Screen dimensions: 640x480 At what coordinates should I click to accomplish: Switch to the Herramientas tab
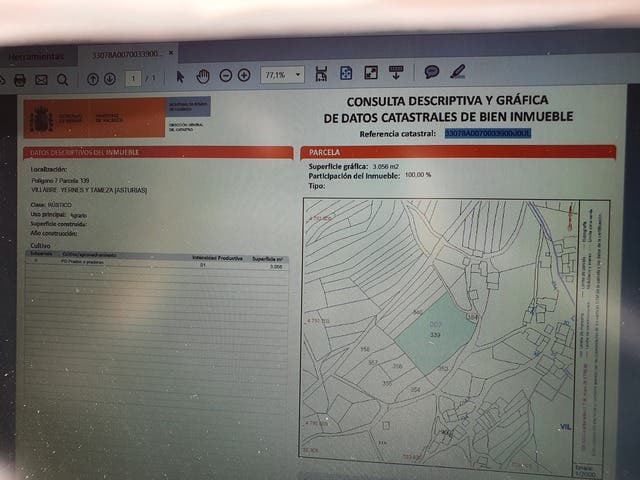pos(36,56)
